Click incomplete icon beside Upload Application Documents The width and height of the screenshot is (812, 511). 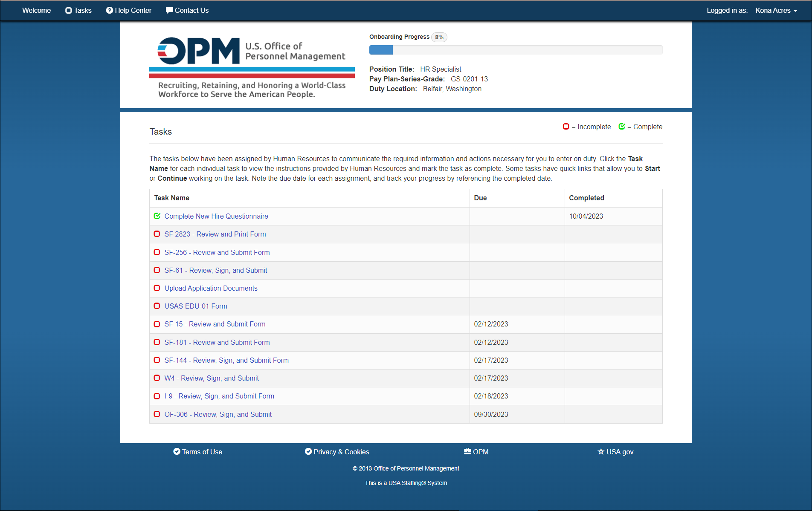(157, 288)
